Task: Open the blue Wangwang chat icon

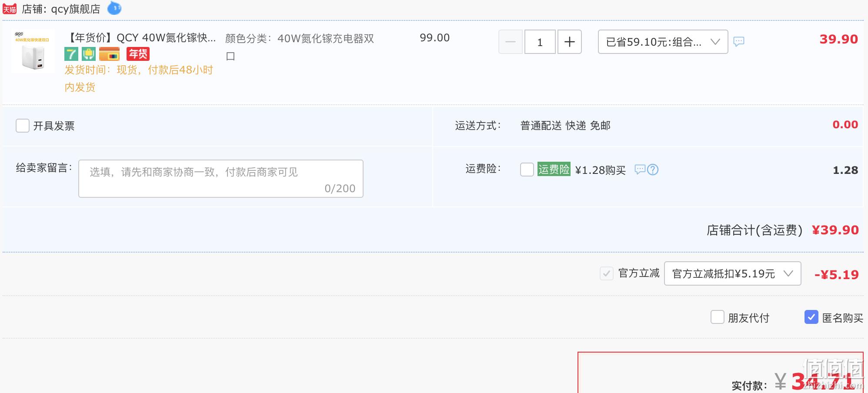Action: point(114,8)
